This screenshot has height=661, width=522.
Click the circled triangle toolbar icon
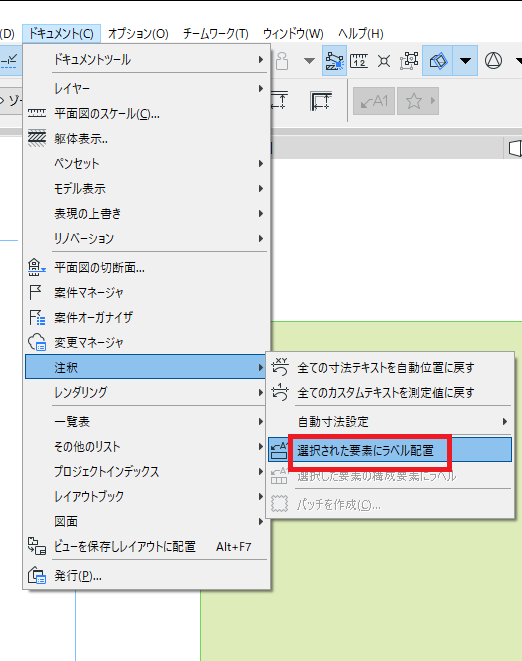click(x=493, y=61)
